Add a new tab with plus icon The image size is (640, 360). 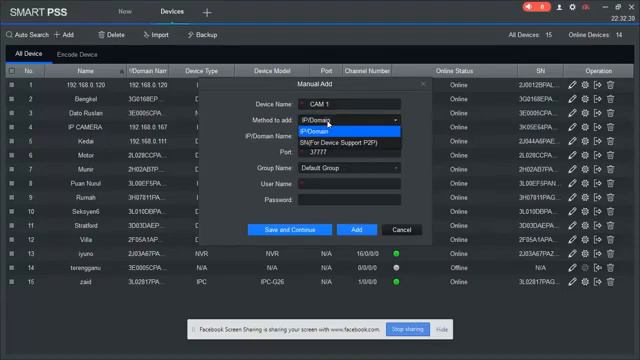click(x=207, y=13)
